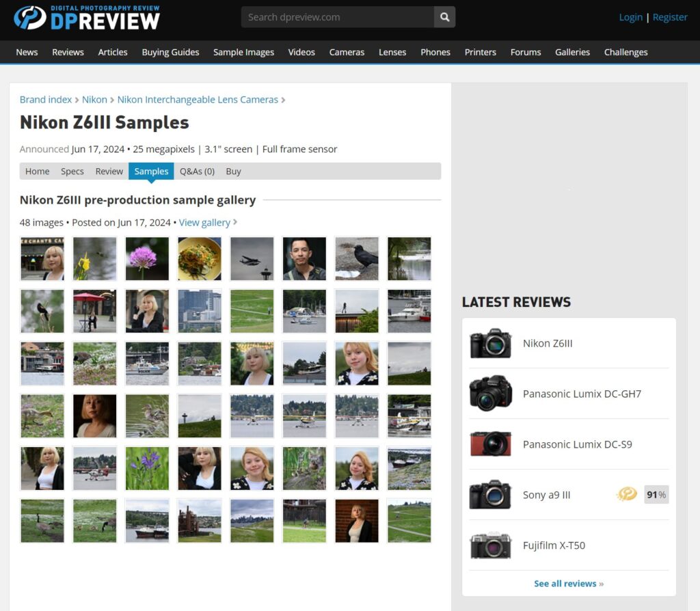This screenshot has width=700, height=611.
Task: Focus the Search dpreview.com field
Action: pyautogui.click(x=338, y=17)
